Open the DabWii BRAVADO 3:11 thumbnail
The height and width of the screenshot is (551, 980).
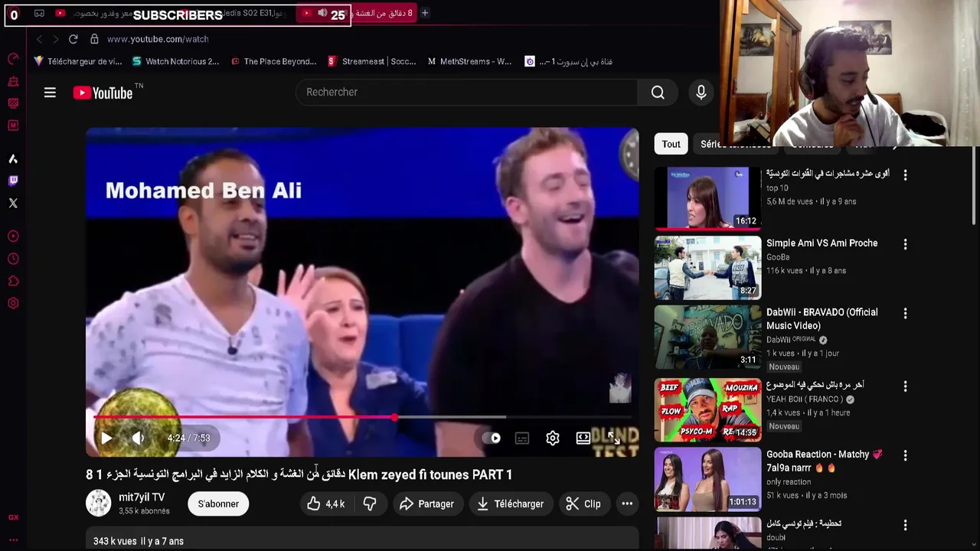[x=707, y=337]
